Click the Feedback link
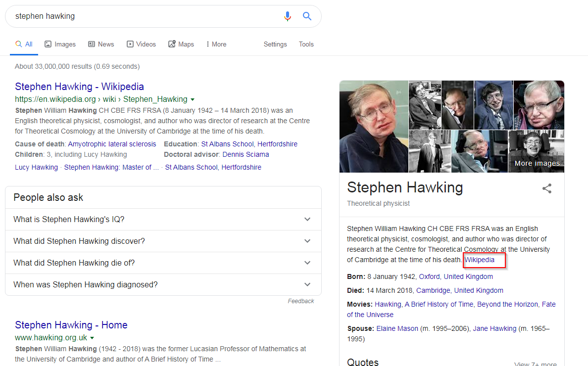 click(x=301, y=301)
